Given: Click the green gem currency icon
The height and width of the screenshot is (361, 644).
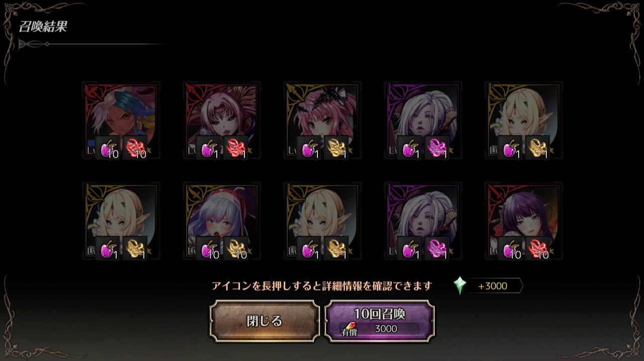Looking at the screenshot, I should (x=460, y=285).
